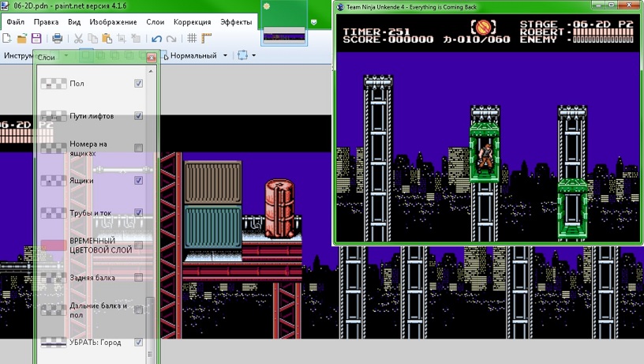Open the Коррекция menu
Viewport: 644px width, 364px height.
pos(193,22)
